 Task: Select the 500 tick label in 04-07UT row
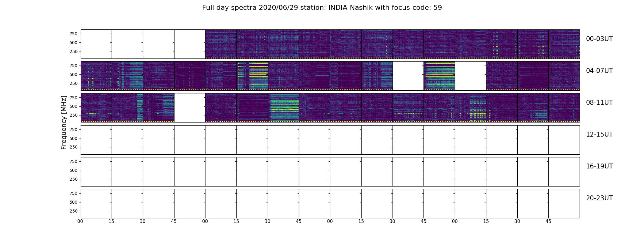74,74
